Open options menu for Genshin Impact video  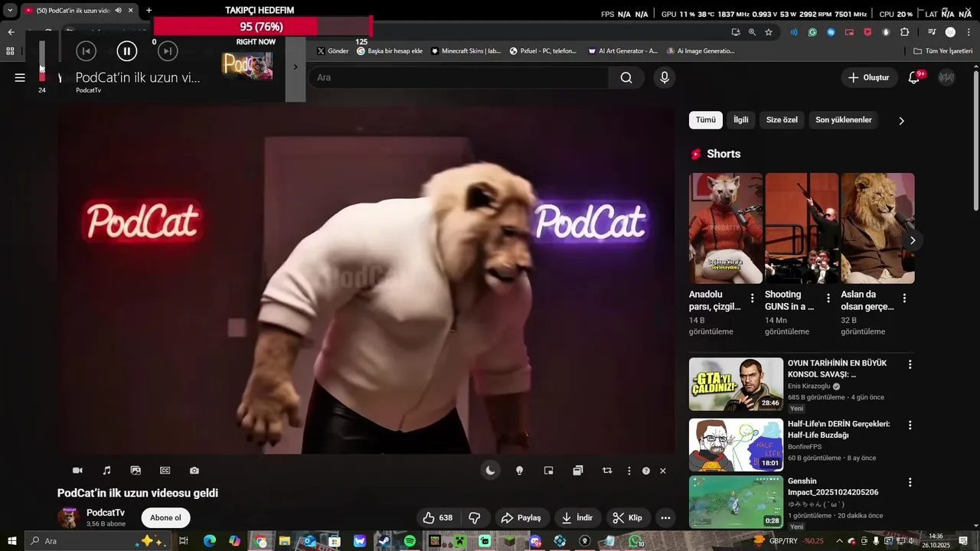[910, 482]
